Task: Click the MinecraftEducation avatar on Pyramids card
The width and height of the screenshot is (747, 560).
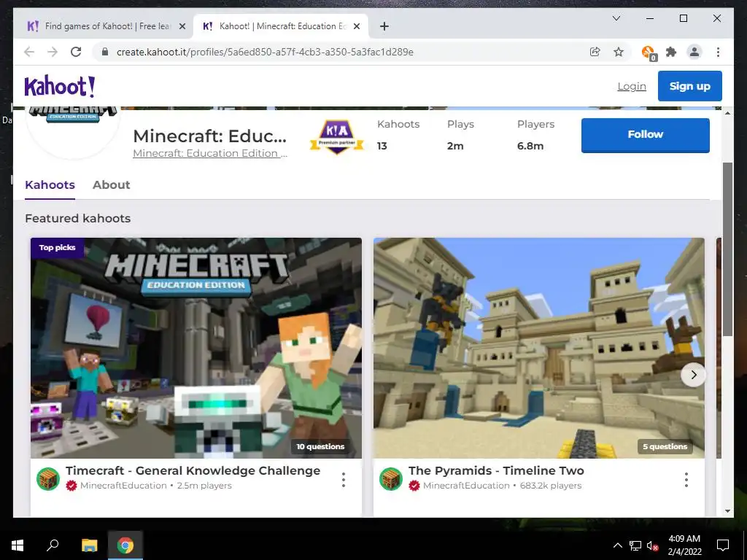Action: [x=391, y=478]
